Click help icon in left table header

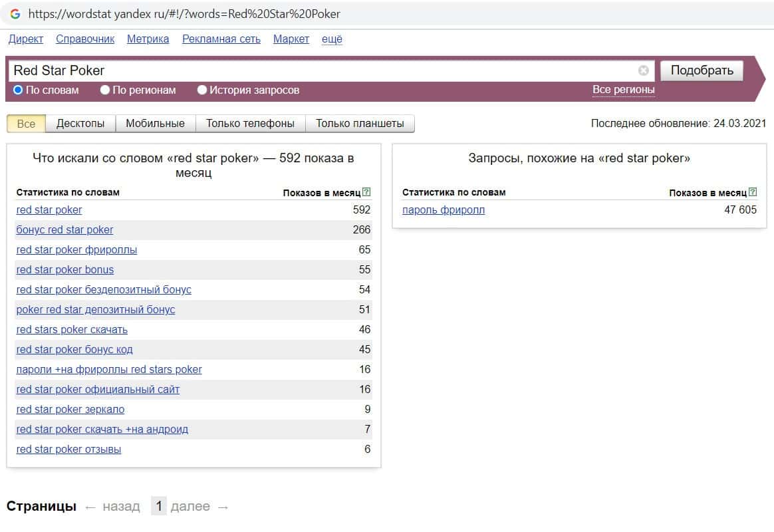point(366,193)
